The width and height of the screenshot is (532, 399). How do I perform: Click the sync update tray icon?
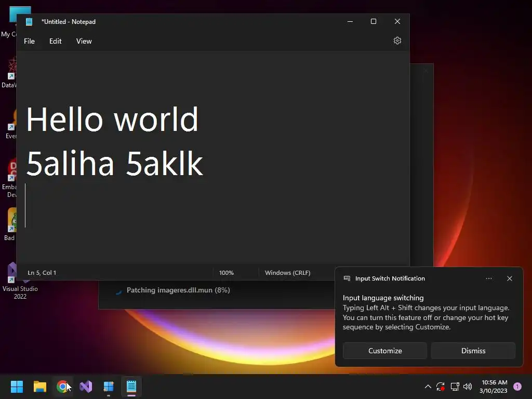coord(441,387)
